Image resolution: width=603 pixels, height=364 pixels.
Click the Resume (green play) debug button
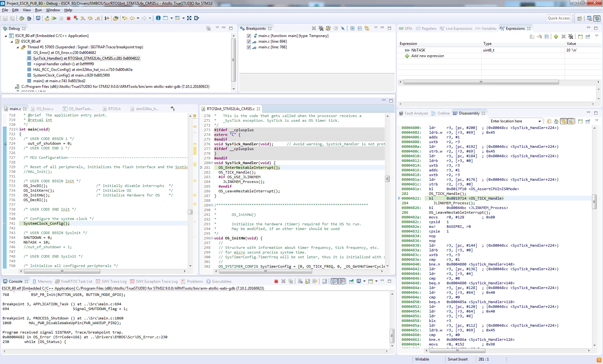pos(54,18)
